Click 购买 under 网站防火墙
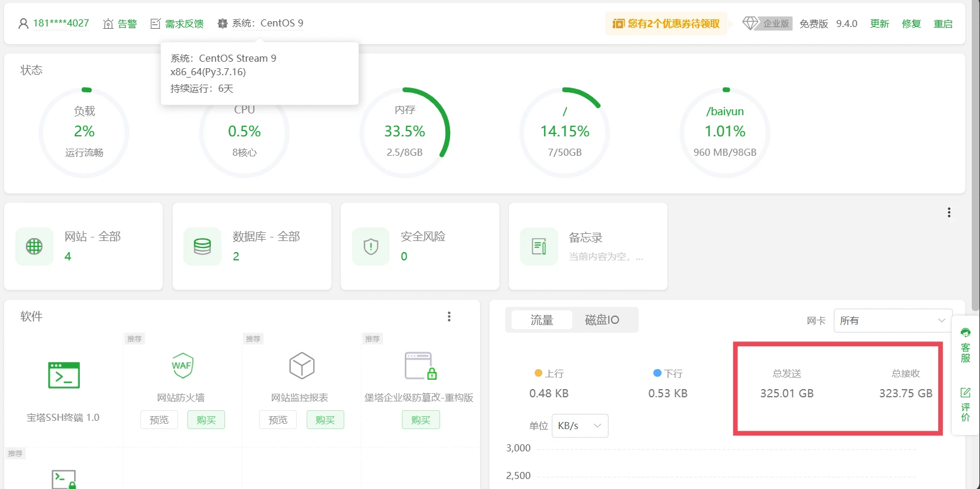 pyautogui.click(x=206, y=420)
